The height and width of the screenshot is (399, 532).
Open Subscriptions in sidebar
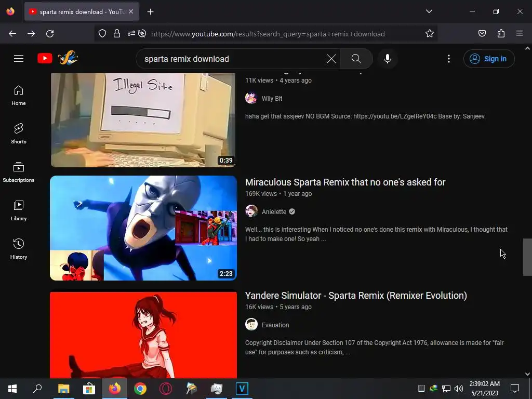tap(19, 172)
